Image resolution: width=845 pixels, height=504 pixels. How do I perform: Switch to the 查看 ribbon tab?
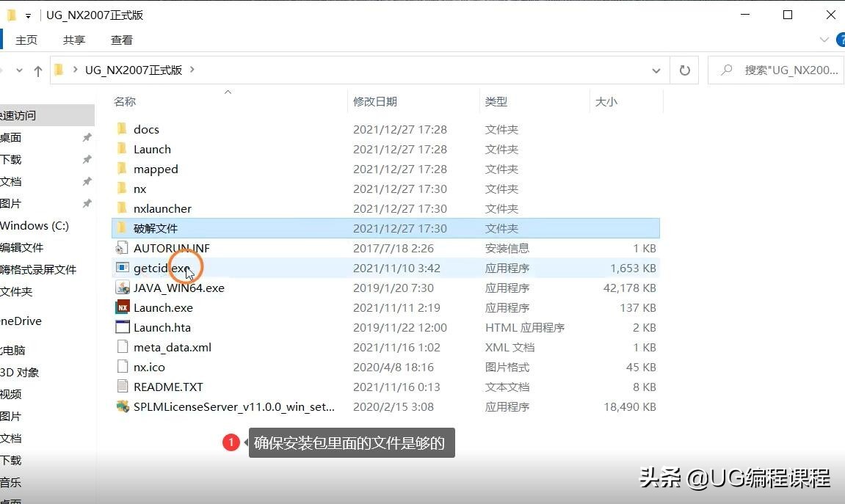coord(121,40)
